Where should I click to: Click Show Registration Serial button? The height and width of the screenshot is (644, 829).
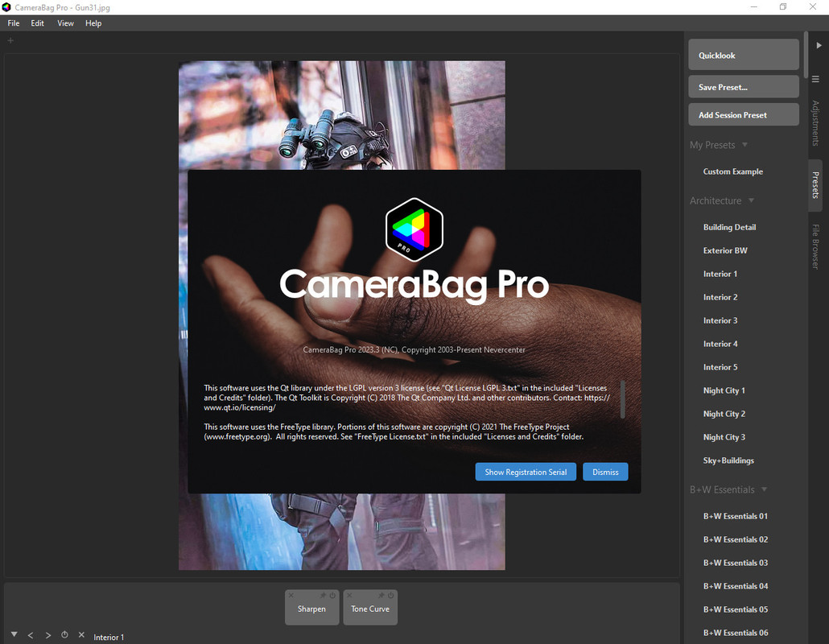(526, 472)
